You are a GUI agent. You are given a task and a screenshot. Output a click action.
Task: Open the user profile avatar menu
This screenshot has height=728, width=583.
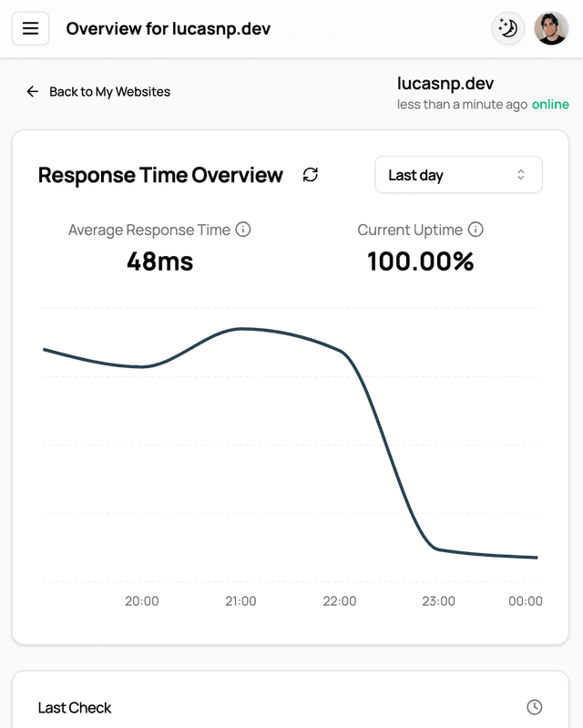tap(550, 29)
